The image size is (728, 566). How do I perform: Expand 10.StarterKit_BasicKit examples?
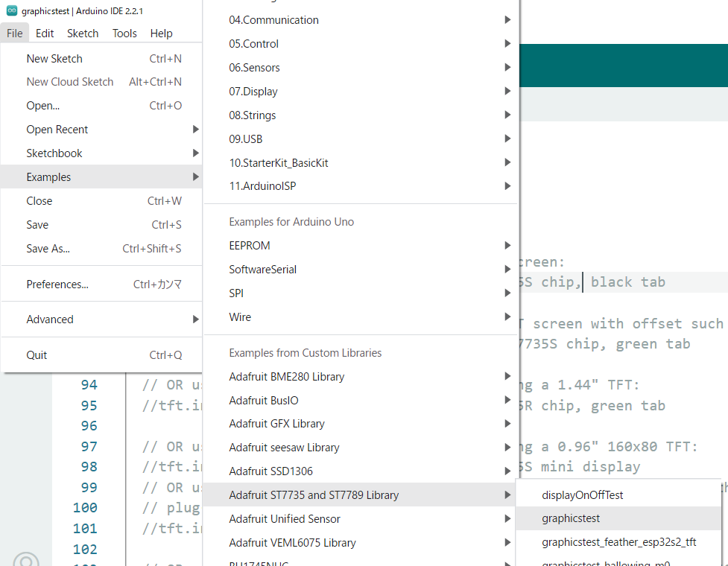pyautogui.click(x=361, y=163)
